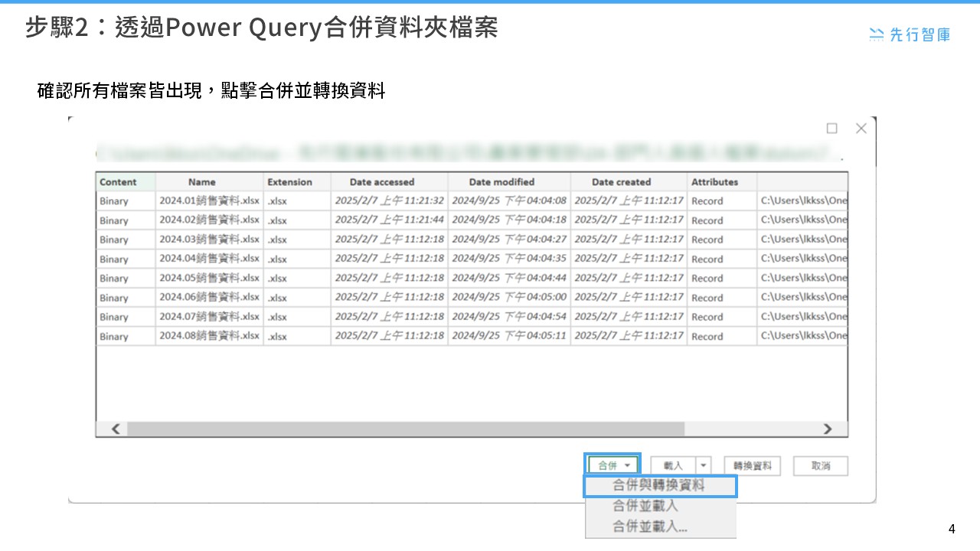This screenshot has width=980, height=551.
Task: Click the left scroll arrow of the table
Action: 113,429
